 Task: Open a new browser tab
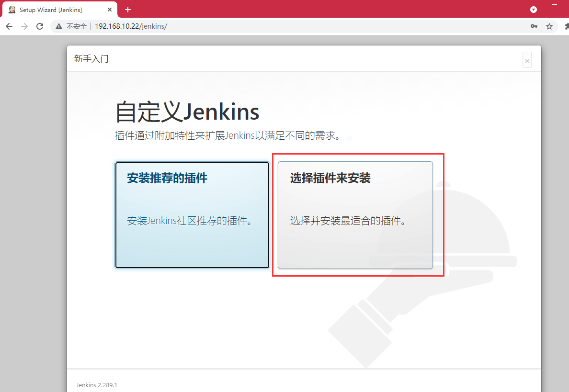pos(128,10)
